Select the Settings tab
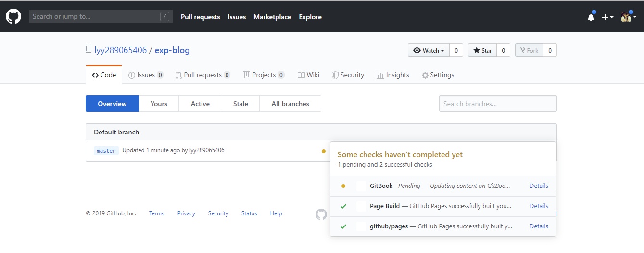 438,75
